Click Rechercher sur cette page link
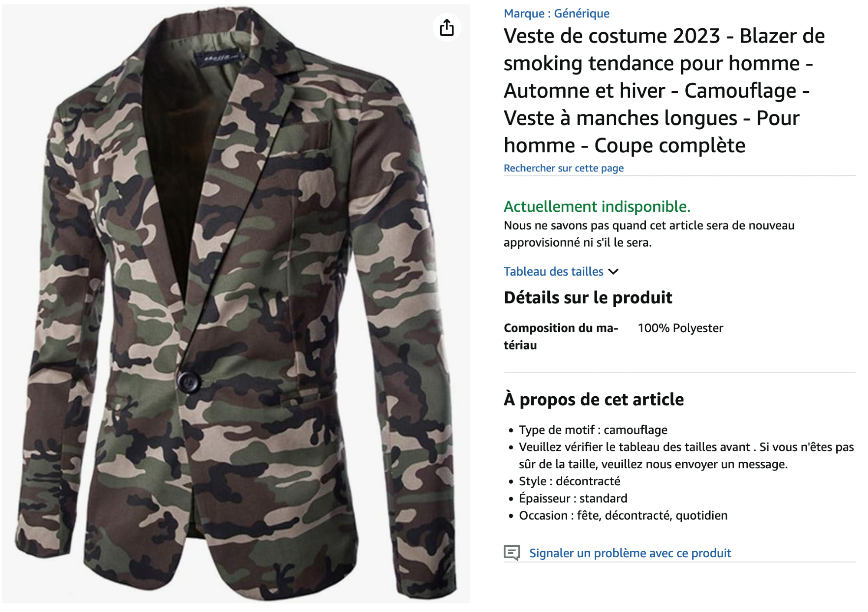Image resolution: width=868 pixels, height=612 pixels. pyautogui.click(x=563, y=168)
